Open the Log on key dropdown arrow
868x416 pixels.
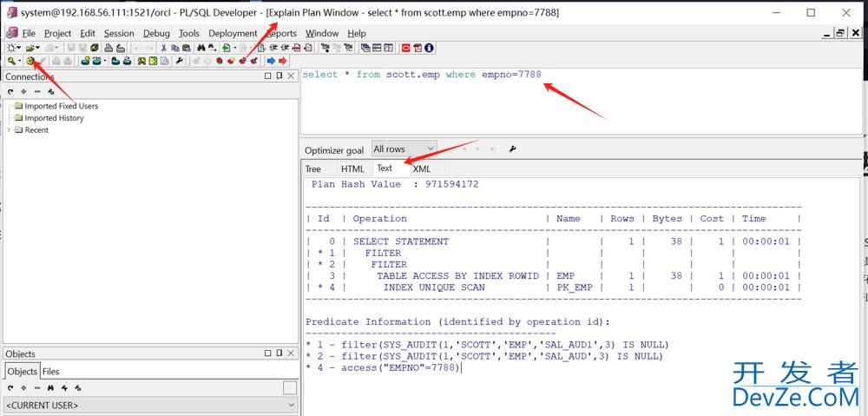click(19, 61)
